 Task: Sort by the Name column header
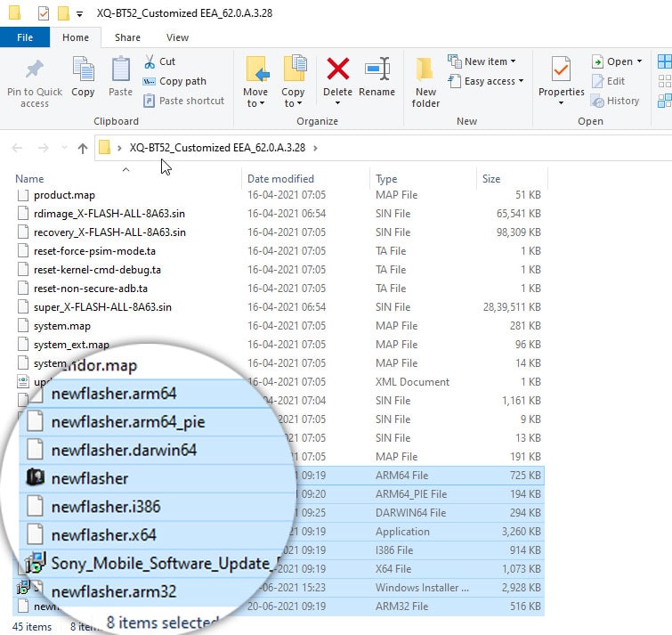tap(29, 179)
